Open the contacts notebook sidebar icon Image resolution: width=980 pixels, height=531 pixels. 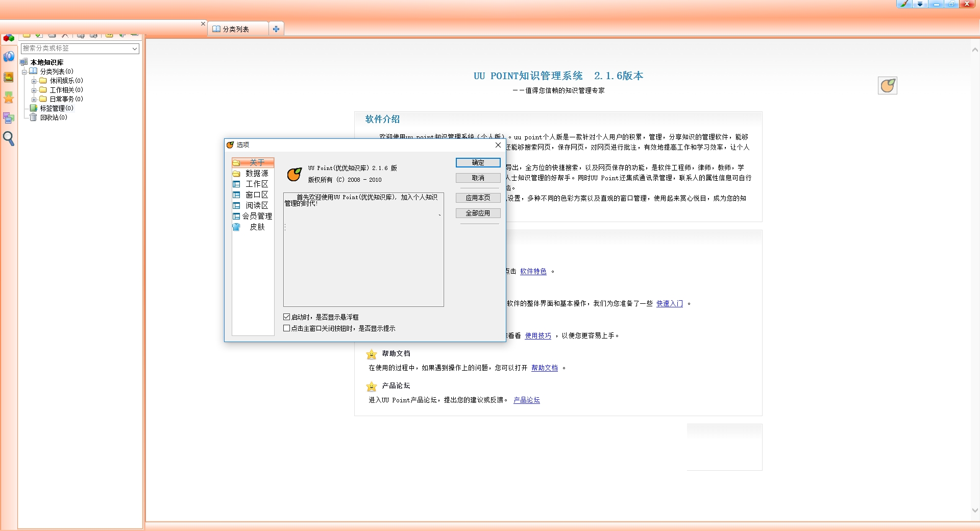click(x=9, y=77)
